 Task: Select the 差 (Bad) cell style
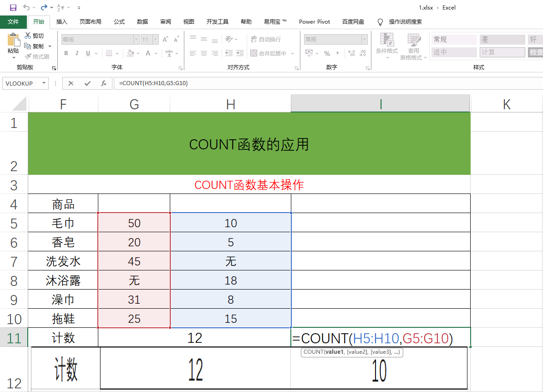tap(502, 40)
